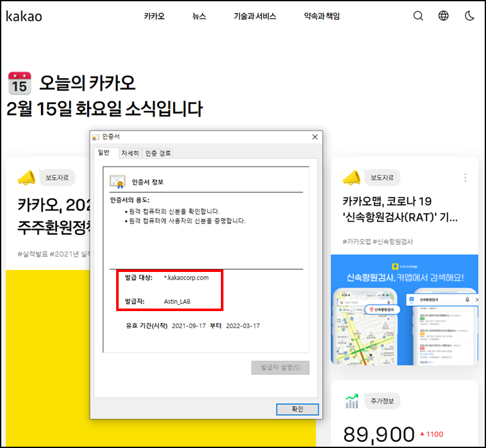Click the calendar 15 icon
The height and width of the screenshot is (448, 486).
coord(20,83)
